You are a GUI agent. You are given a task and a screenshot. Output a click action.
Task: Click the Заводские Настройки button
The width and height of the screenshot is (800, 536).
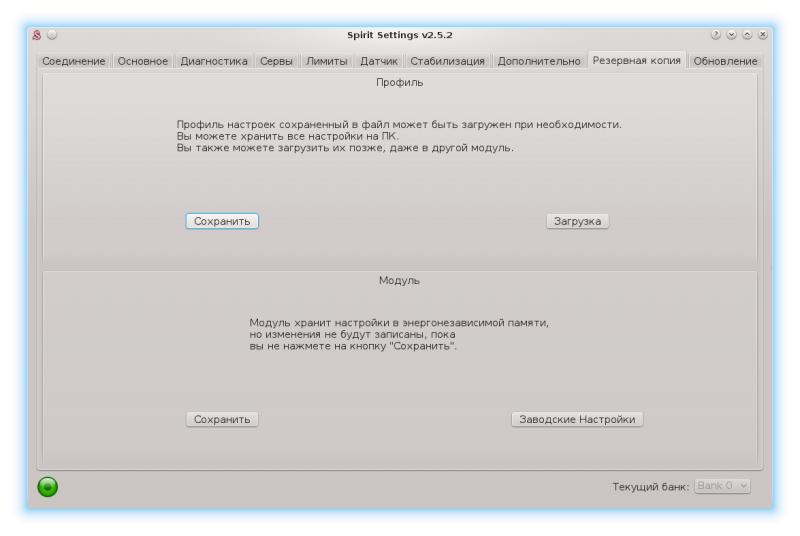[577, 419]
